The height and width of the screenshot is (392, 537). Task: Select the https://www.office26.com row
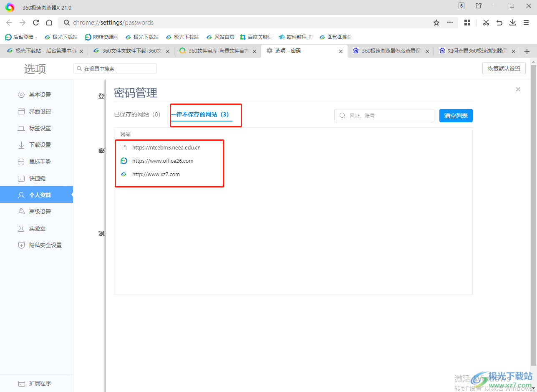293,161
